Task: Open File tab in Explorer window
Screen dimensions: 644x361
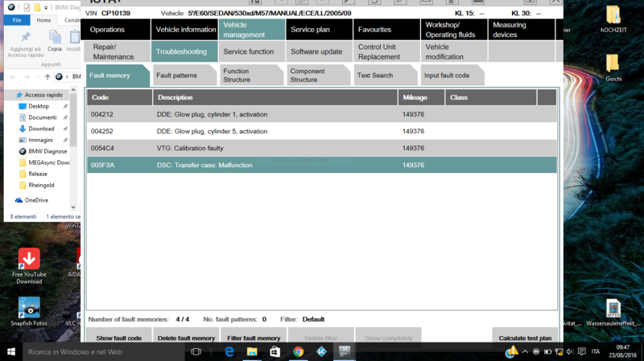Action: click(17, 20)
